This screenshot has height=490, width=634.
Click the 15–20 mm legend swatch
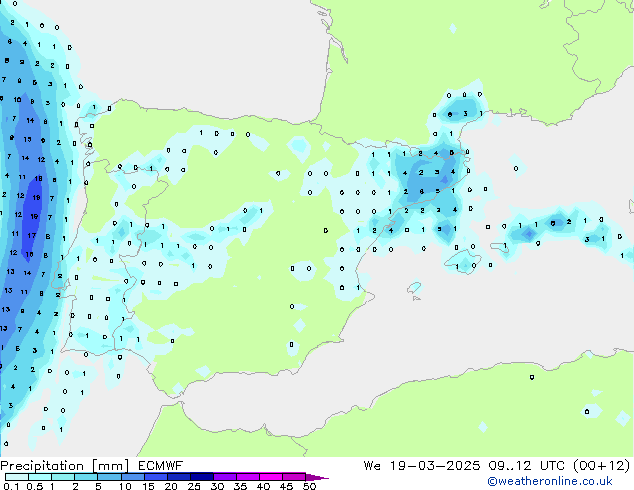pyautogui.click(x=155, y=477)
